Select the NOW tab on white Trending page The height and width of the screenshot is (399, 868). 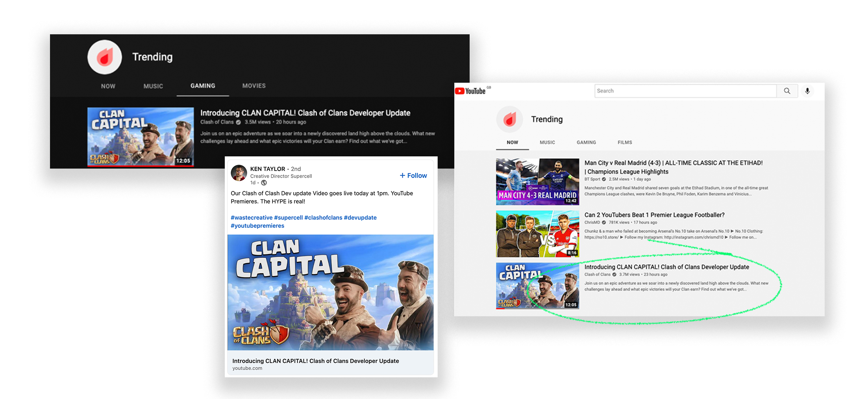tap(512, 142)
